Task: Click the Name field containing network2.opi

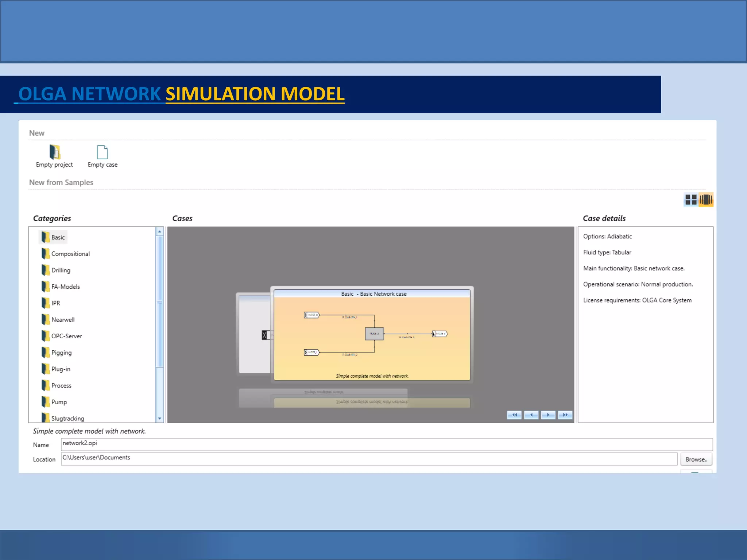Action: pyautogui.click(x=387, y=444)
